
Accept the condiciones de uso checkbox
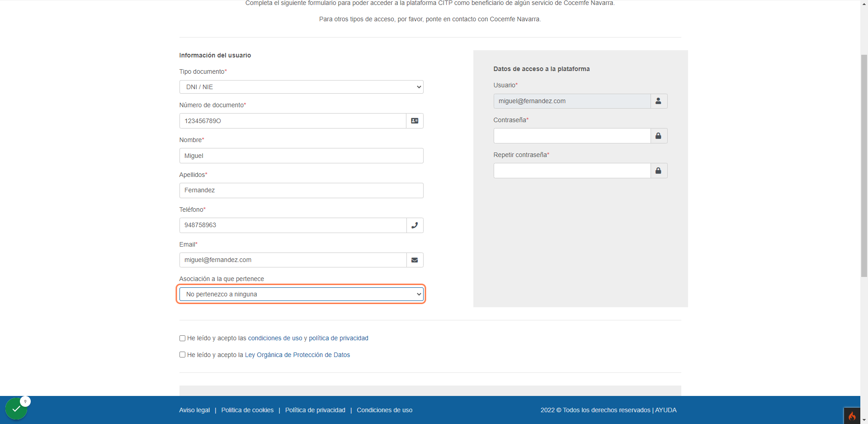coord(182,338)
